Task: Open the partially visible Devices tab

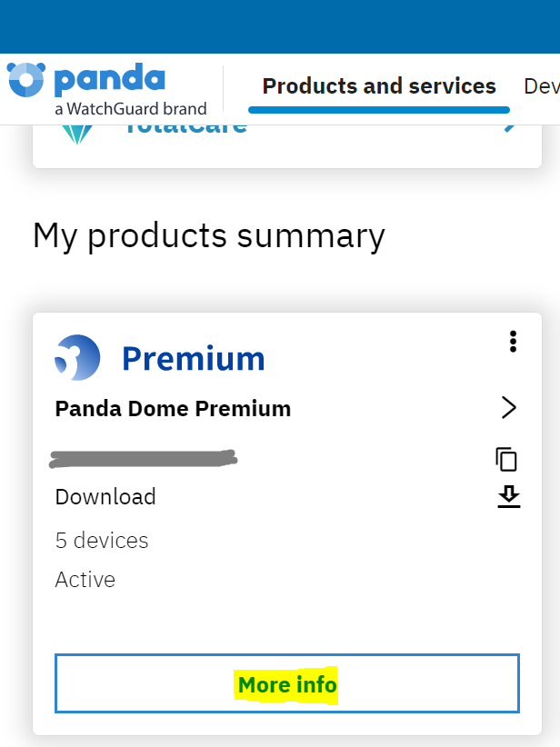Action: [542, 86]
